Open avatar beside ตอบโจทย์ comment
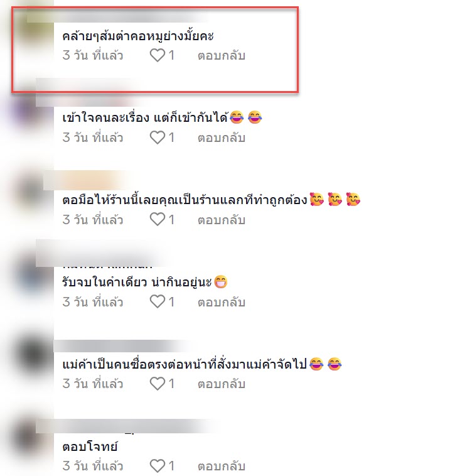The image size is (450, 476). pyautogui.click(x=30, y=437)
